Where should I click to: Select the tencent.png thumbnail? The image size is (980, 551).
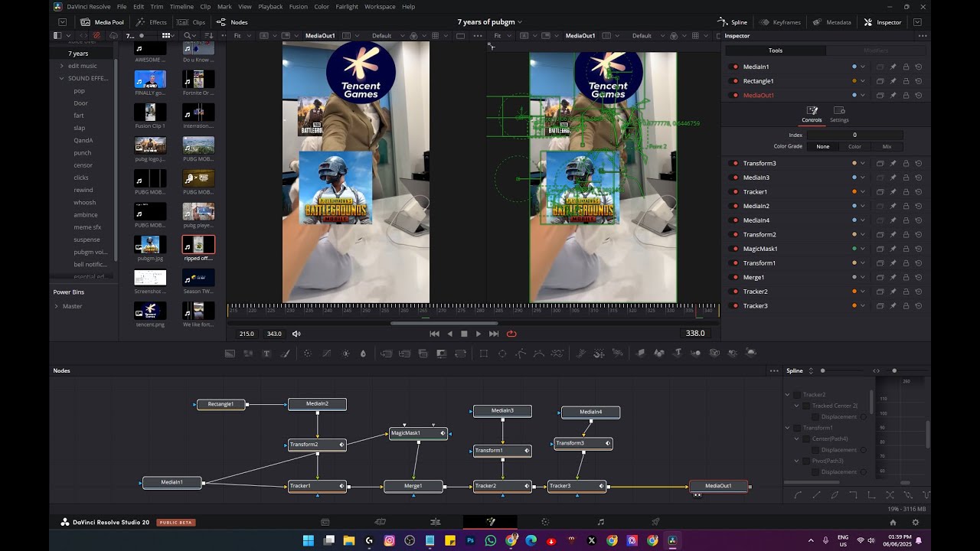point(150,311)
